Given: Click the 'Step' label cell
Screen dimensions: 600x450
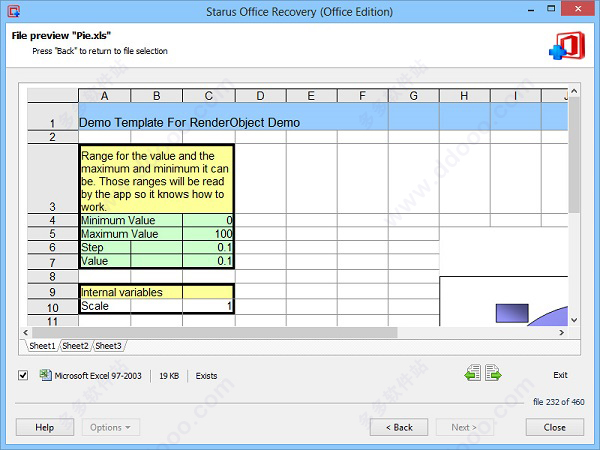Looking at the screenshot, I should 105,247.
